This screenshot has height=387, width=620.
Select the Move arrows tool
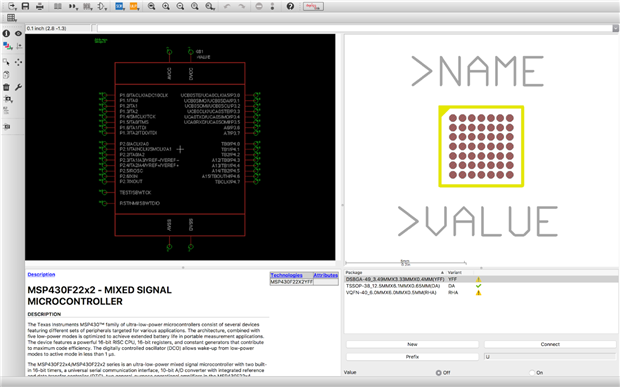tap(18, 62)
